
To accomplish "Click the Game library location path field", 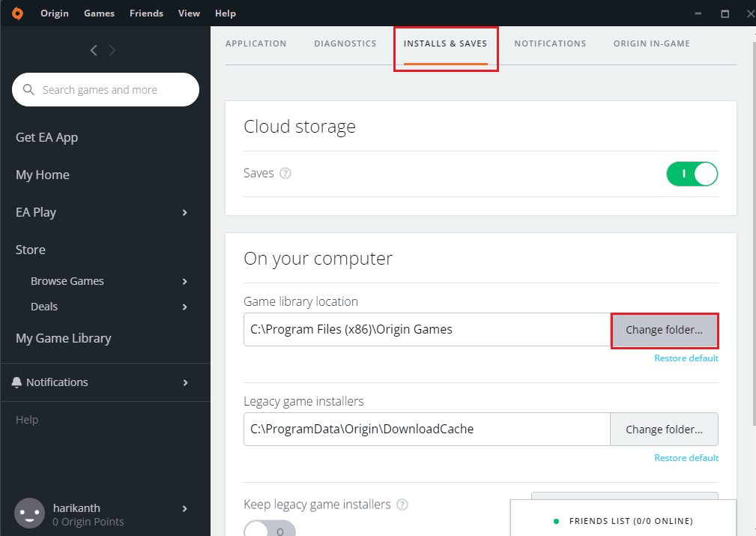I will [427, 330].
